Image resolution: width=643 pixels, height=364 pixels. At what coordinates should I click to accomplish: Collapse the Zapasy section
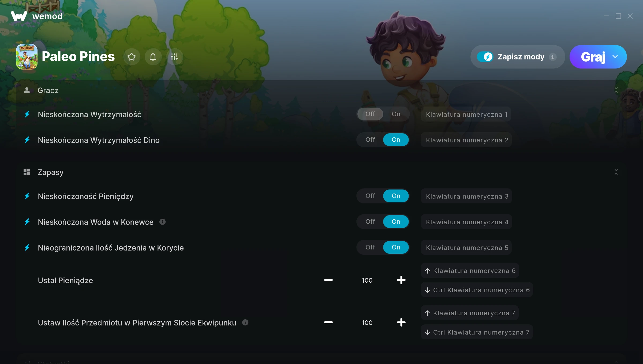(616, 172)
